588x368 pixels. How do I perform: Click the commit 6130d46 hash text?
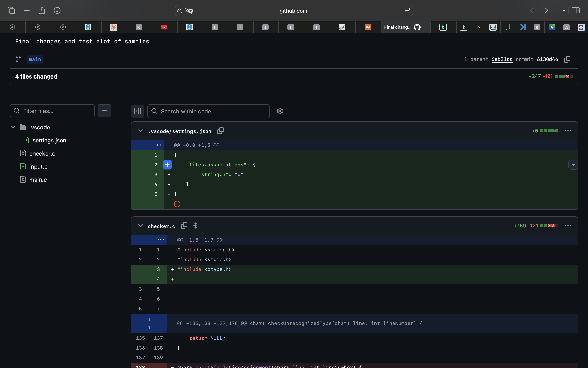[x=547, y=59]
